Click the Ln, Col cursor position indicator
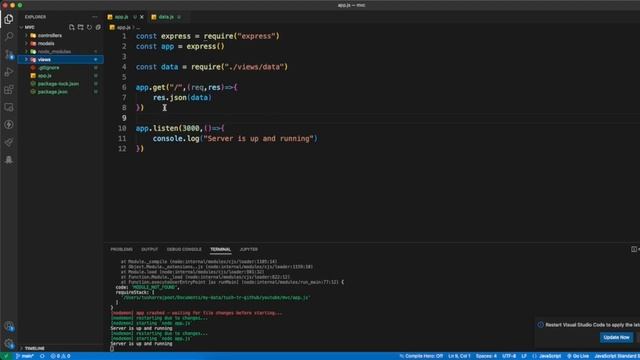The width and height of the screenshot is (640, 360). [x=459, y=356]
